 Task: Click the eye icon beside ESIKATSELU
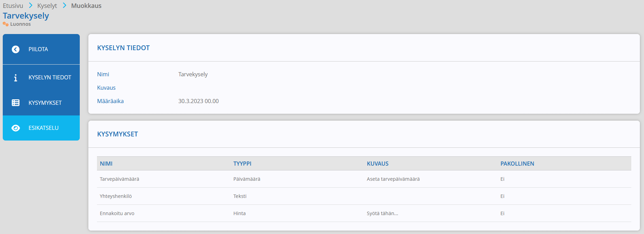pyautogui.click(x=15, y=128)
